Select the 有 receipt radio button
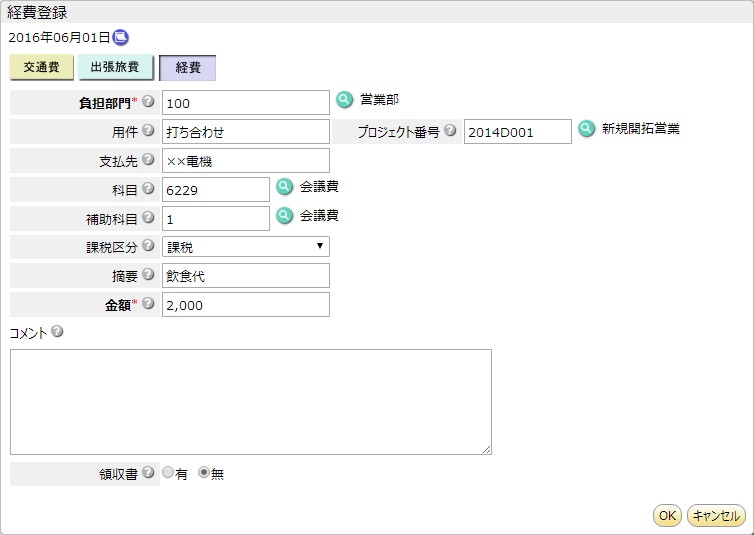The image size is (754, 535). (168, 473)
